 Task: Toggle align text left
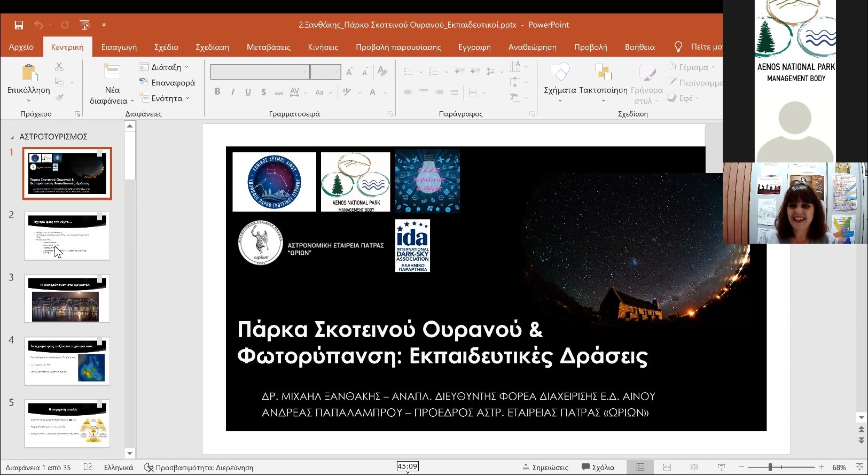(408, 92)
